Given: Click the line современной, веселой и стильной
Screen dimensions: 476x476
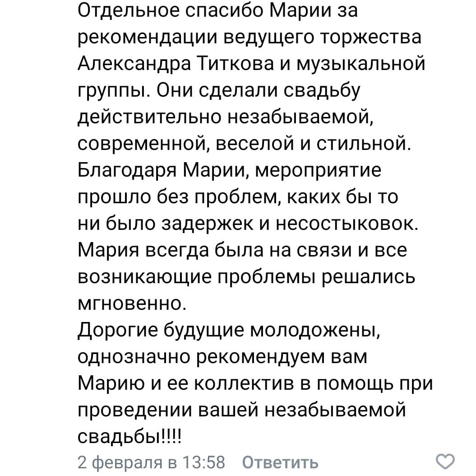Looking at the screenshot, I should pos(245,144).
